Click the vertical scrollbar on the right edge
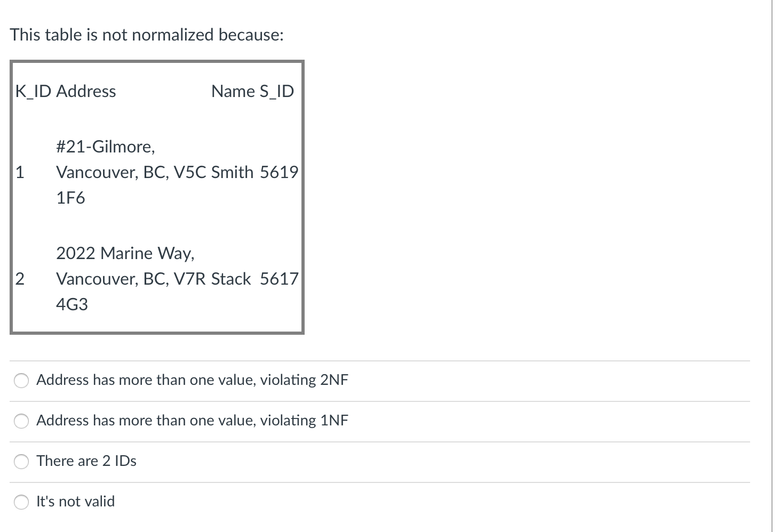 pyautogui.click(x=775, y=213)
